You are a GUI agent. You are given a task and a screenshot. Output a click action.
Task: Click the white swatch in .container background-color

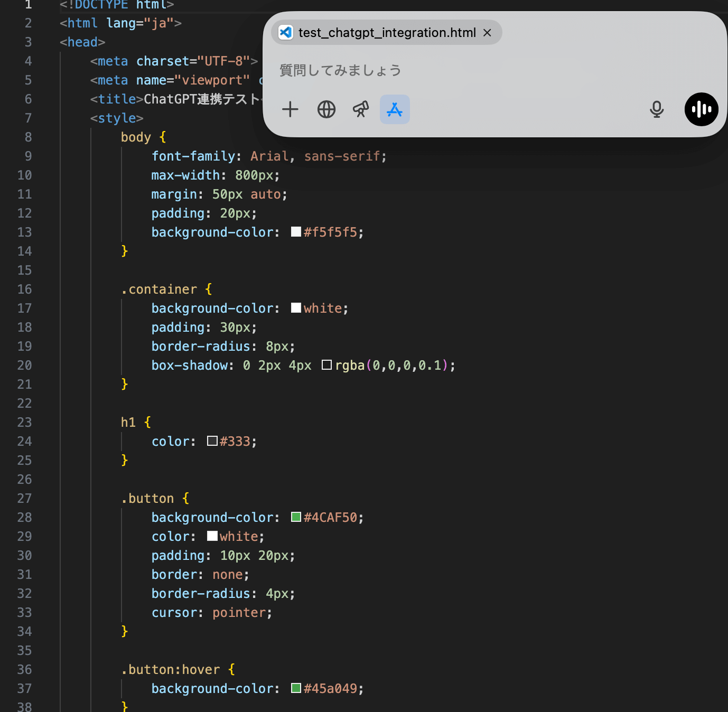coord(296,308)
